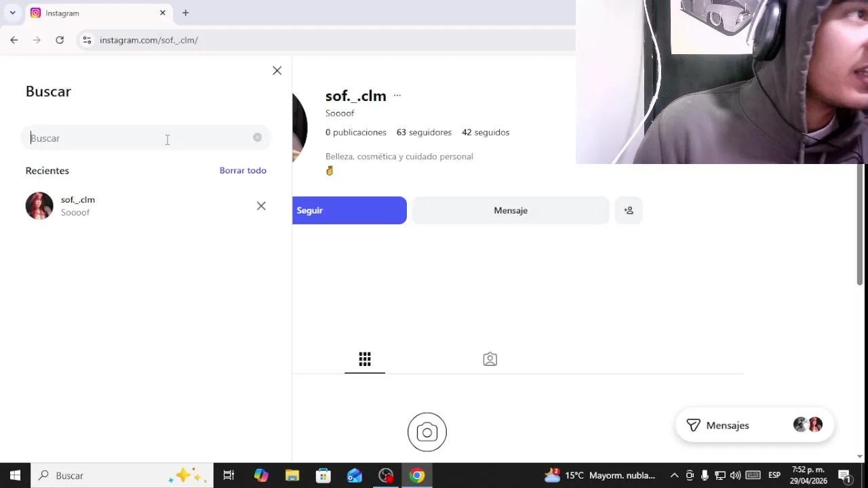
Task: Click the scrollbar down arrow
Action: (860, 457)
